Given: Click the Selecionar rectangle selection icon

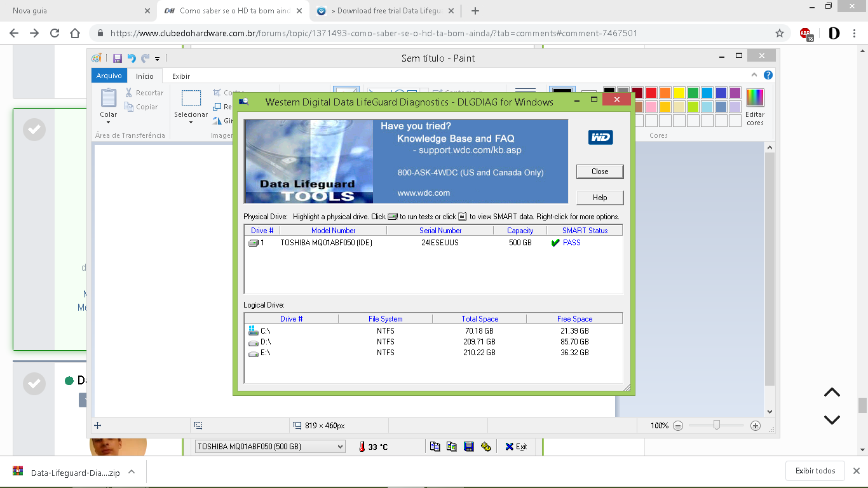Looking at the screenshot, I should 191,98.
